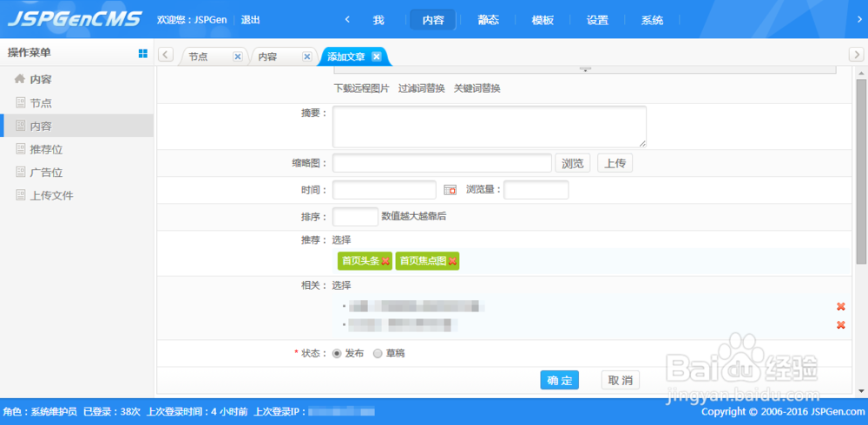868x425 pixels.
Task: Open the 系统 top menu
Action: click(652, 21)
